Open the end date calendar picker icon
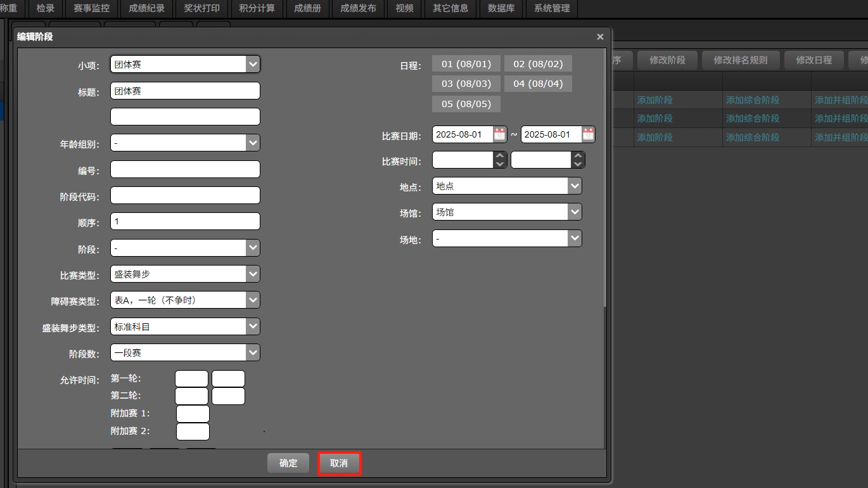868x488 pixels. (589, 134)
